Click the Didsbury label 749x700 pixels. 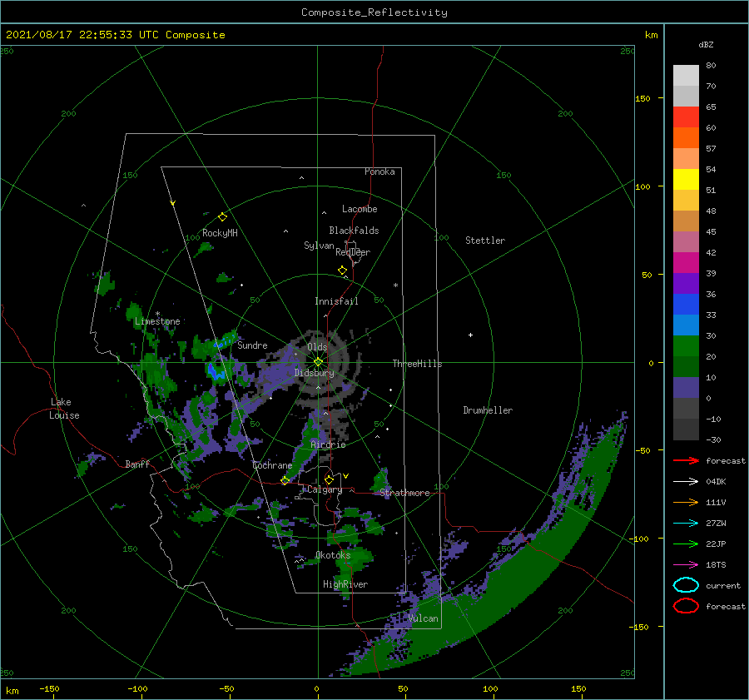(x=314, y=373)
